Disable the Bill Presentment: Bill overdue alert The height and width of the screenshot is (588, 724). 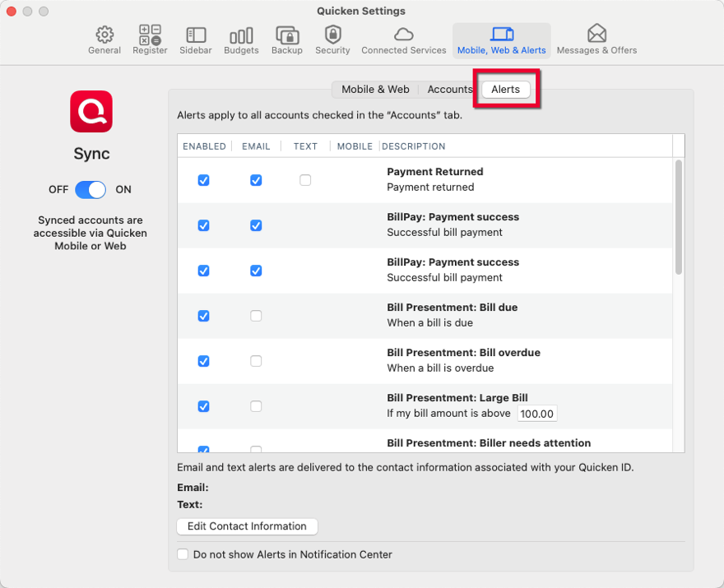coord(203,361)
